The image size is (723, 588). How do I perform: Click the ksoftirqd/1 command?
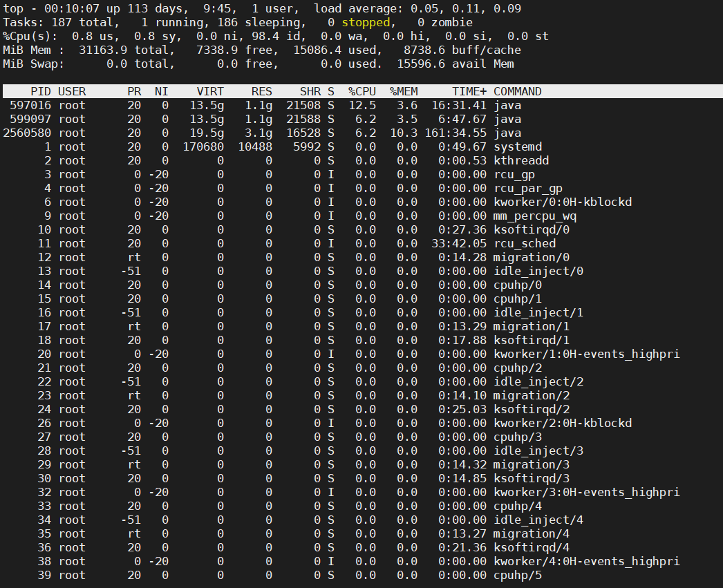(532, 341)
